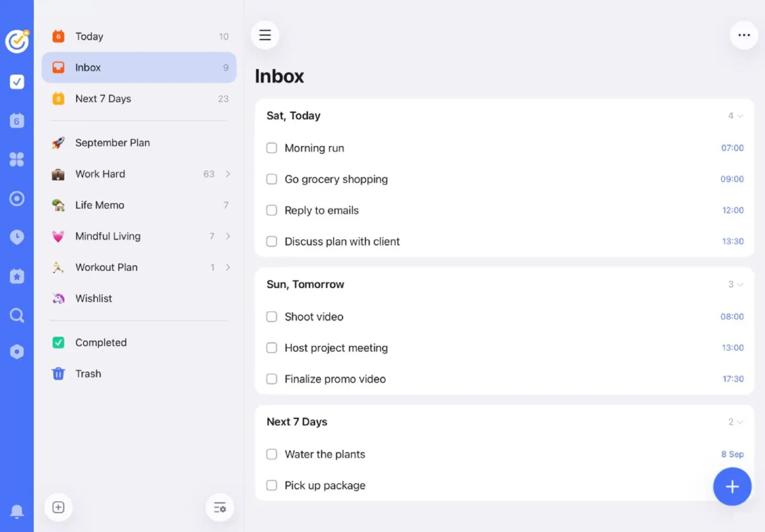Open the three-dot more options button
The image size is (765, 532).
744,35
